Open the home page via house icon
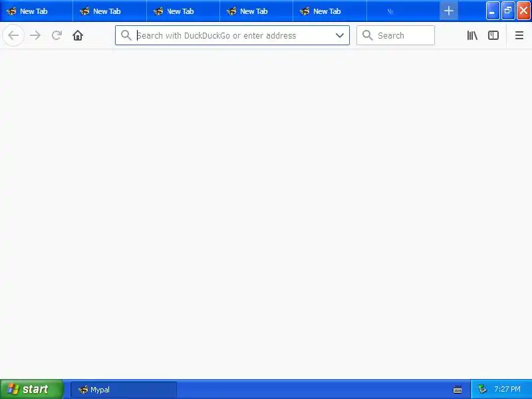The image size is (532, 399). coord(78,35)
